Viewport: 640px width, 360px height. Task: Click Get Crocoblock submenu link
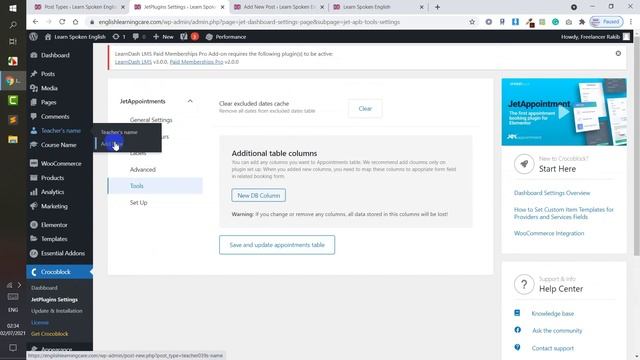pos(49,334)
